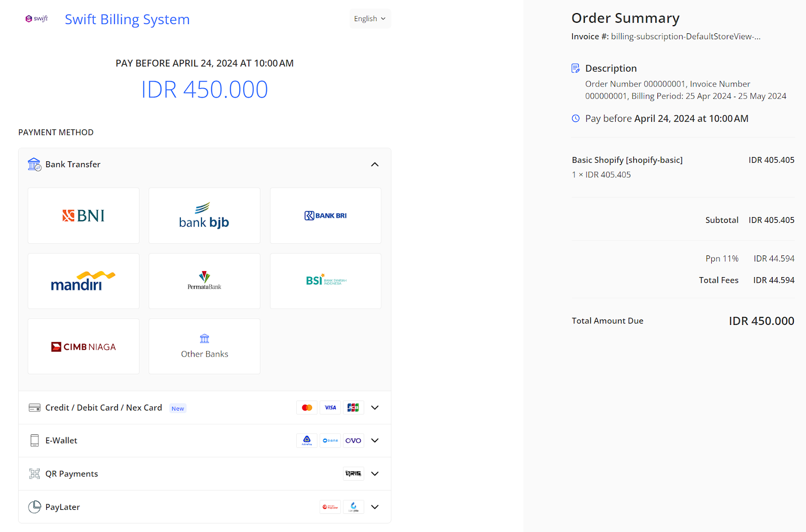Viewport: 806px width, 532px height.
Task: Click the blue droplet PayLater logo
Action: [354, 507]
